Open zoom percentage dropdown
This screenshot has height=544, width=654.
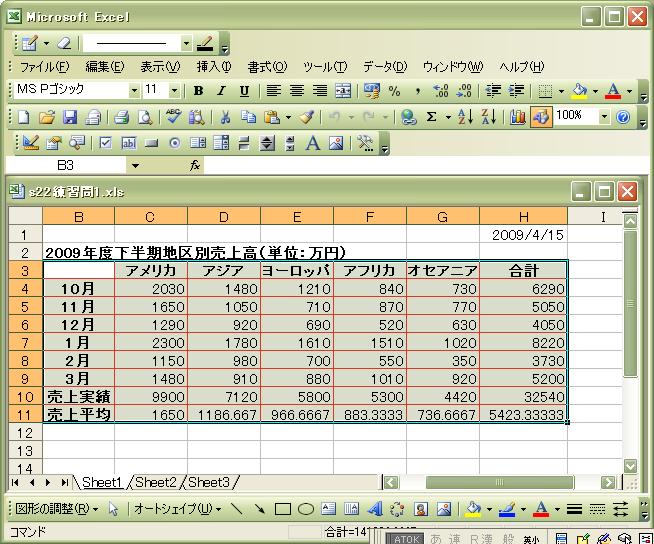click(x=604, y=117)
